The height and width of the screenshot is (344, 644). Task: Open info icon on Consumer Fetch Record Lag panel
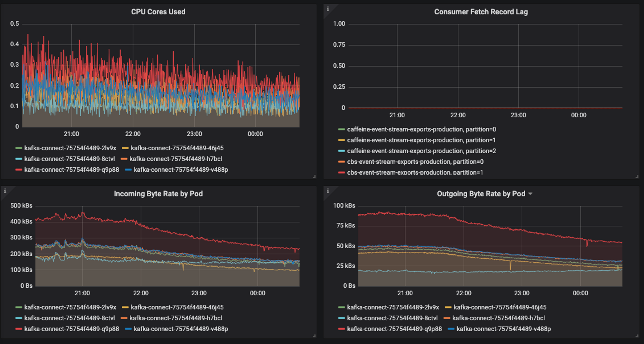click(x=328, y=9)
